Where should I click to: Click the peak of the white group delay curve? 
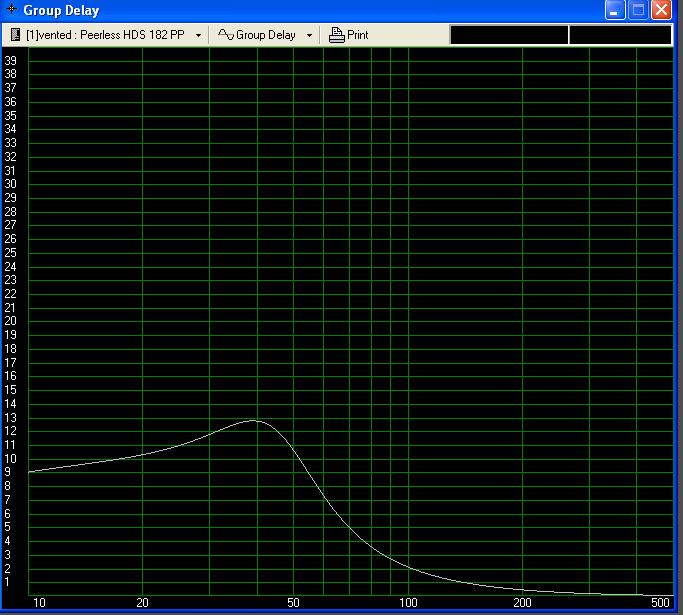[253, 420]
